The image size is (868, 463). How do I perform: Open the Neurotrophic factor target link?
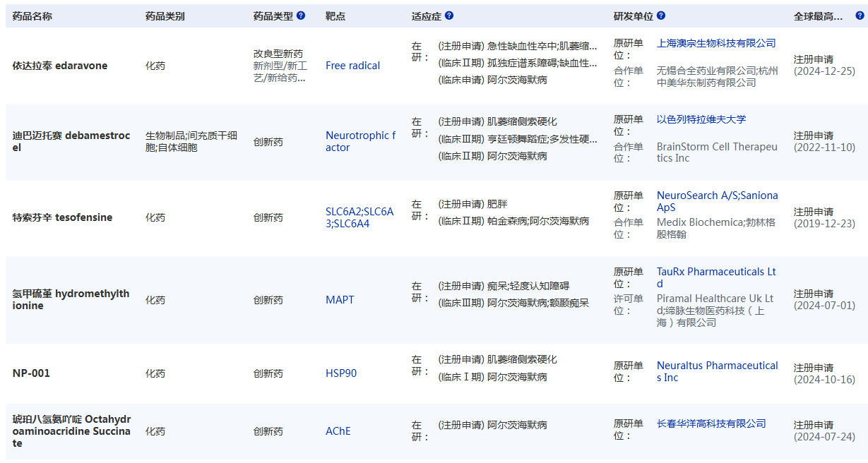(x=361, y=141)
